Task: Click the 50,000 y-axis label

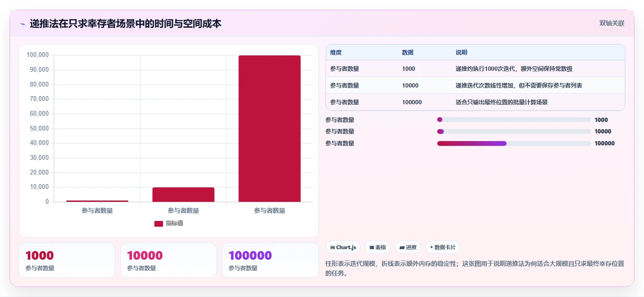Action: (39, 129)
